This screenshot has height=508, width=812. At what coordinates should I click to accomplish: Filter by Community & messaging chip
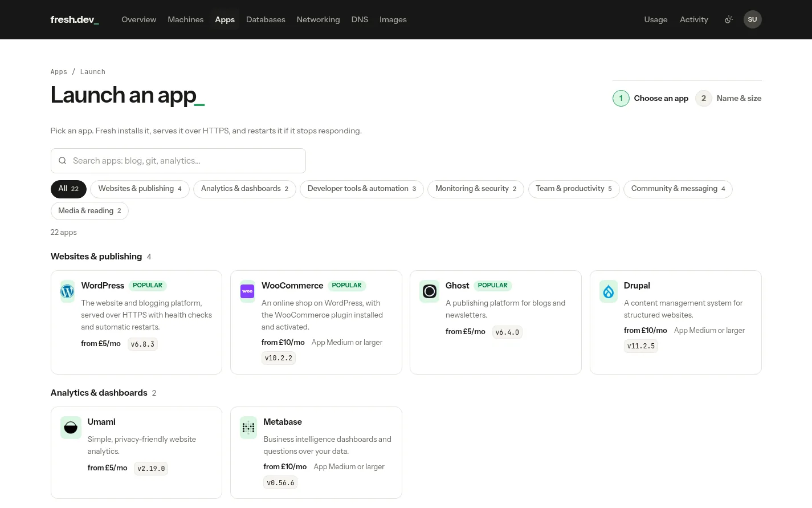[678, 189]
